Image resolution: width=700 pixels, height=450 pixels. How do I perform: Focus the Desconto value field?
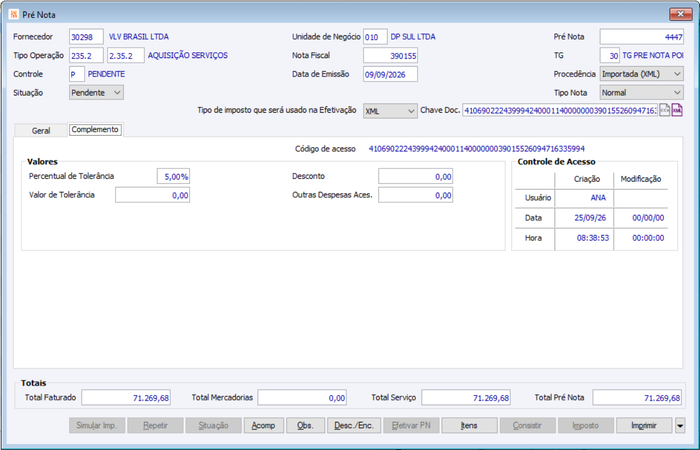[416, 176]
